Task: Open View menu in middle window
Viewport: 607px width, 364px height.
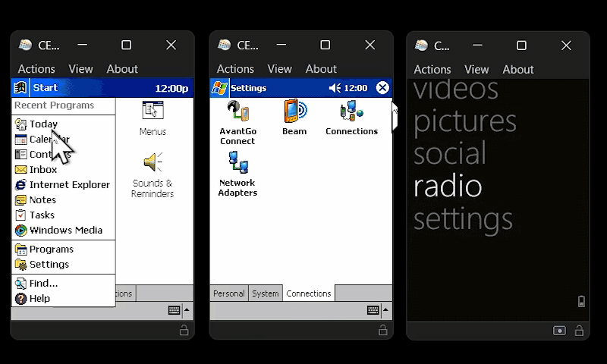Action: pos(280,69)
